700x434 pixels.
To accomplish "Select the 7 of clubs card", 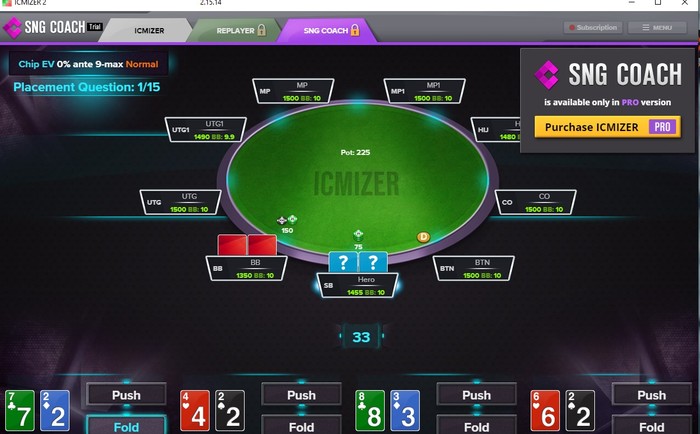I will pyautogui.click(x=20, y=411).
